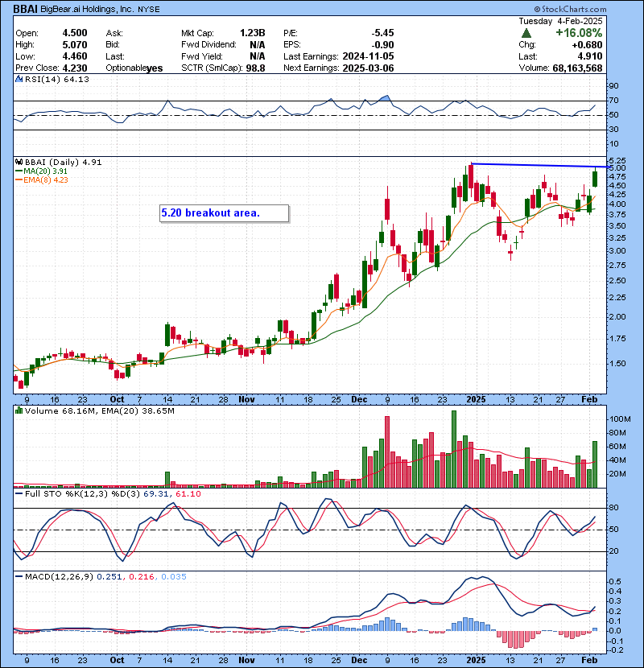Screen dimensions: 644x668
Task: Click the Chg value +0.680
Action: [x=587, y=45]
